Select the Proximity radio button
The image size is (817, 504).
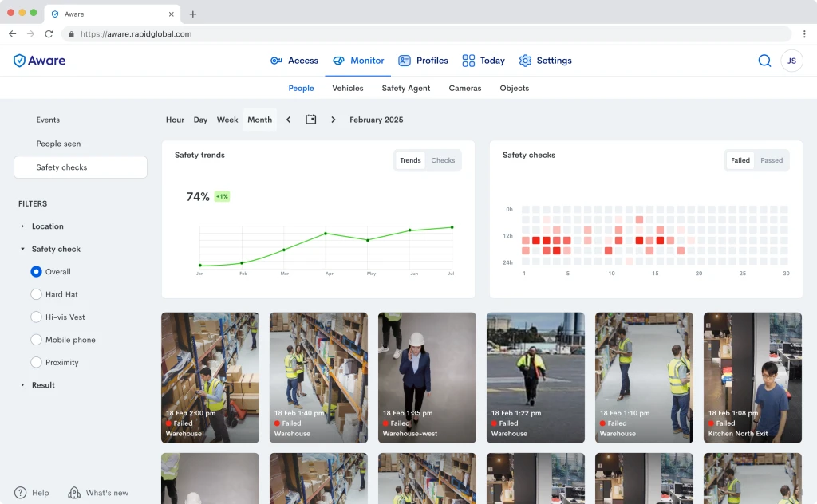click(x=36, y=362)
